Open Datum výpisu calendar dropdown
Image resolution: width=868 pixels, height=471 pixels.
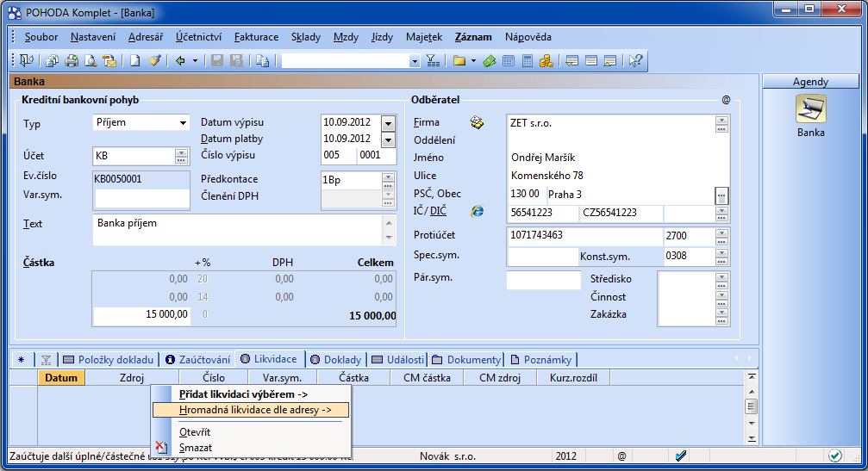coord(389,123)
